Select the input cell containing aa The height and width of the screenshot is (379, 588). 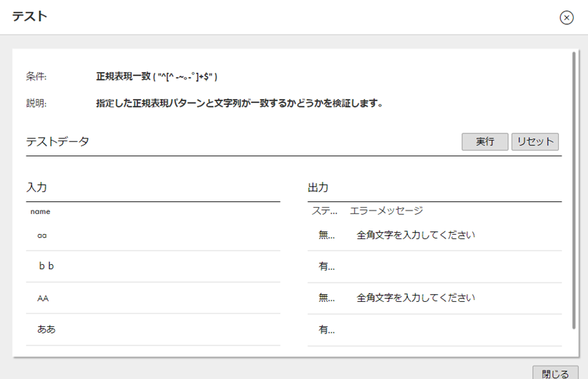click(153, 236)
